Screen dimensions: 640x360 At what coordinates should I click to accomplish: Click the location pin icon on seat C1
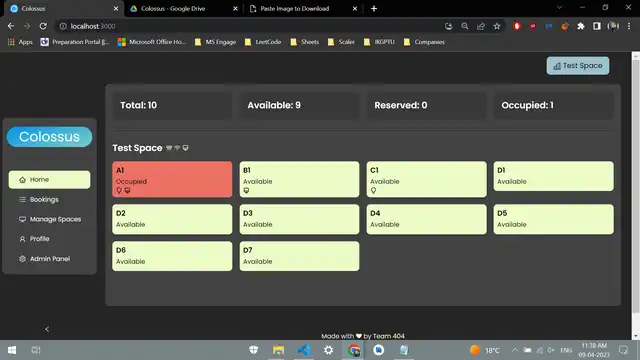point(373,191)
